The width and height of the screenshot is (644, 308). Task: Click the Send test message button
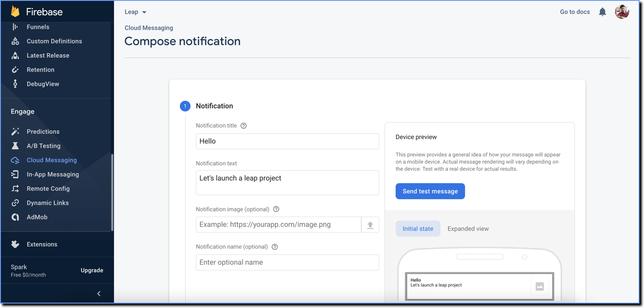[x=430, y=191]
